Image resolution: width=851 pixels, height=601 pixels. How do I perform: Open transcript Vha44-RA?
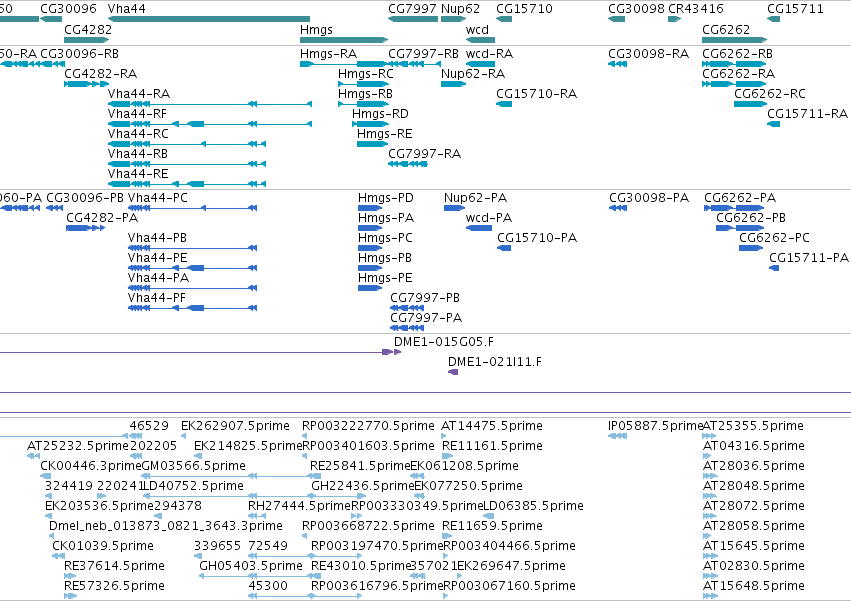tap(209, 104)
